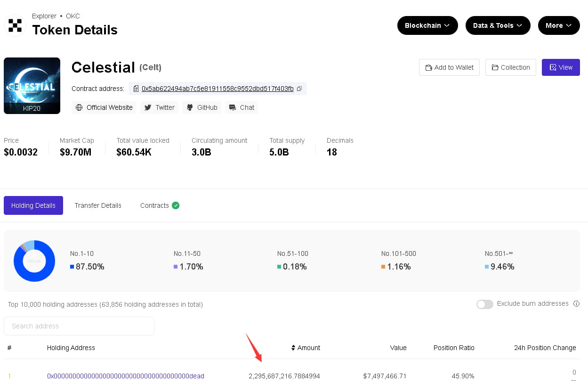Open the Transfer Details tab
The width and height of the screenshot is (588, 392).
point(98,205)
